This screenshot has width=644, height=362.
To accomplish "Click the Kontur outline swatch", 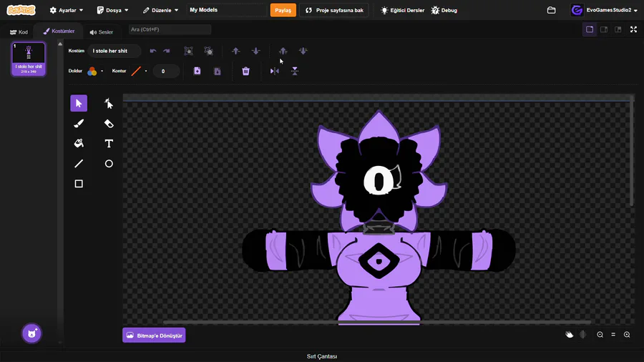I will [x=136, y=71].
